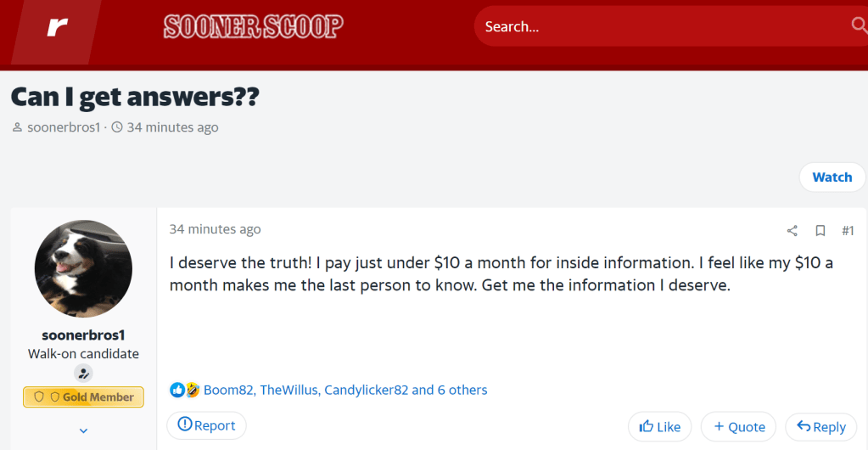Expand user details with the chevron arrow
868x450 pixels.
point(84,430)
